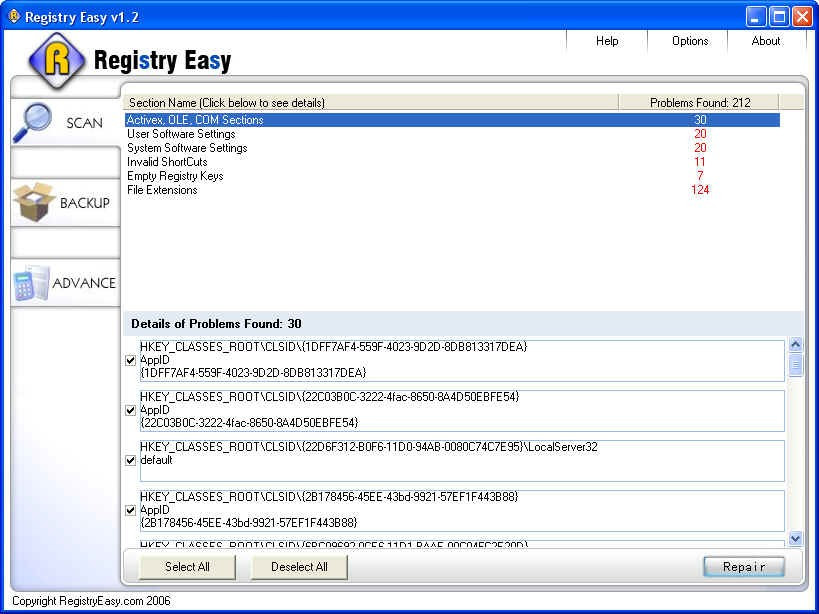
Task: Select the 2B178456 key path text
Action: [329, 497]
